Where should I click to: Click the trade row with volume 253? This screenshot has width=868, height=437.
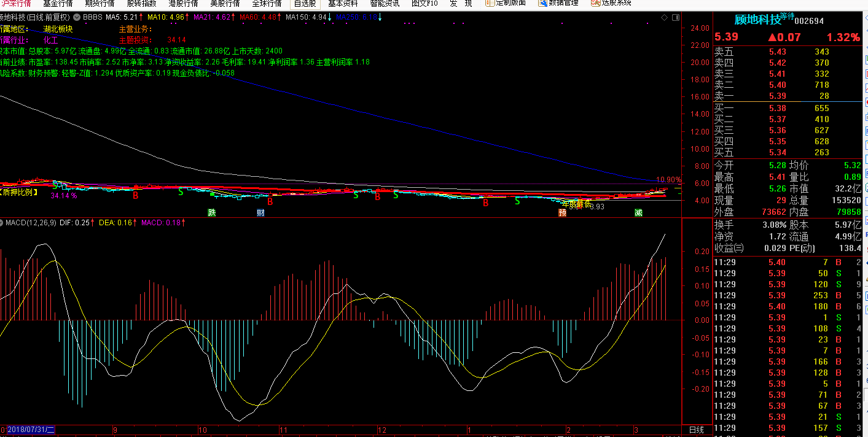[789, 295]
